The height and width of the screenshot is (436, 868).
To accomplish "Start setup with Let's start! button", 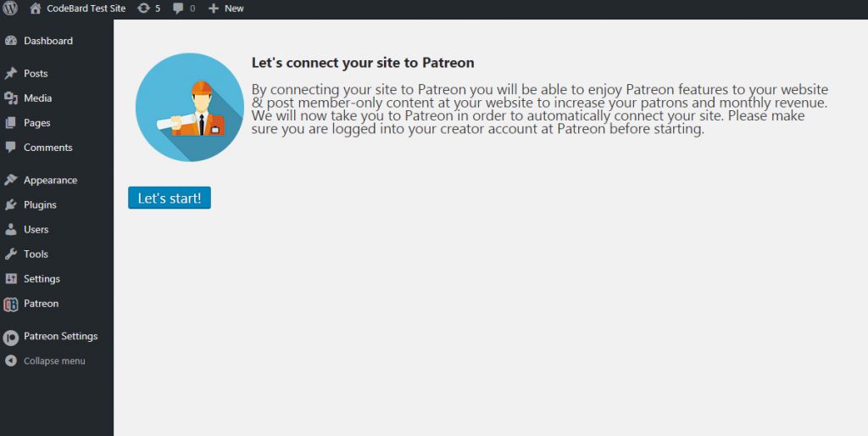I will tap(170, 198).
